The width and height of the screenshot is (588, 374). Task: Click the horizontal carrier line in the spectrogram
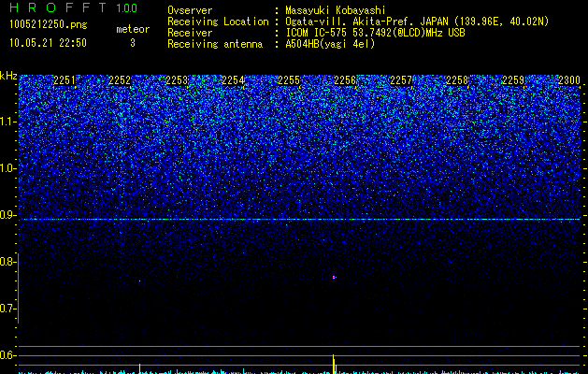tap(299, 219)
